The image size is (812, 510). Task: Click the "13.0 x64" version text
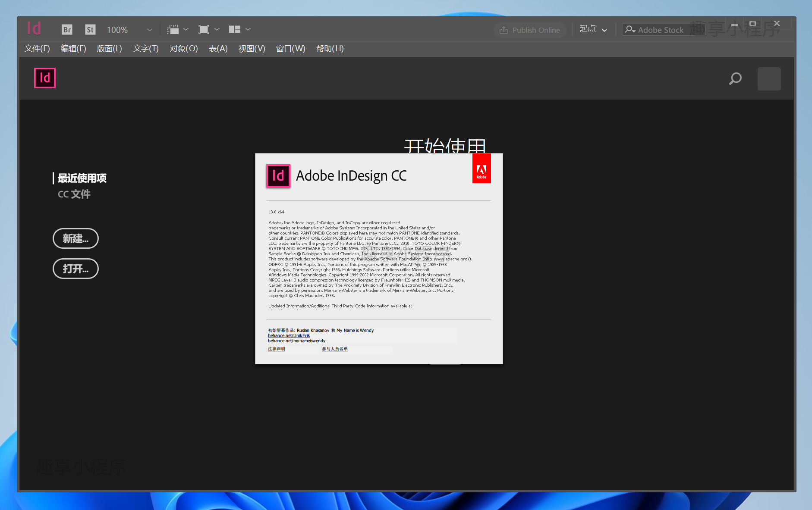276,212
